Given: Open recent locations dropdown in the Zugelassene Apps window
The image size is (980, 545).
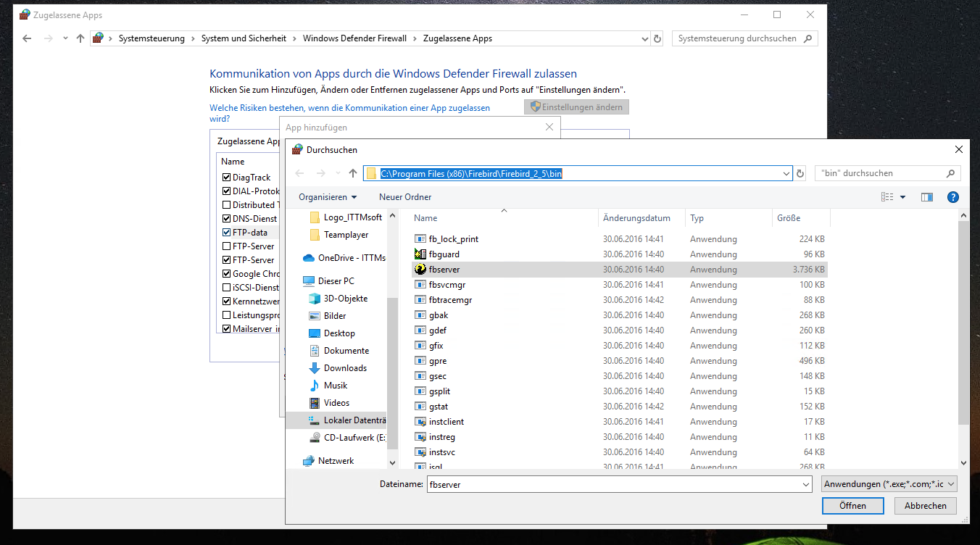Looking at the screenshot, I should (65, 38).
